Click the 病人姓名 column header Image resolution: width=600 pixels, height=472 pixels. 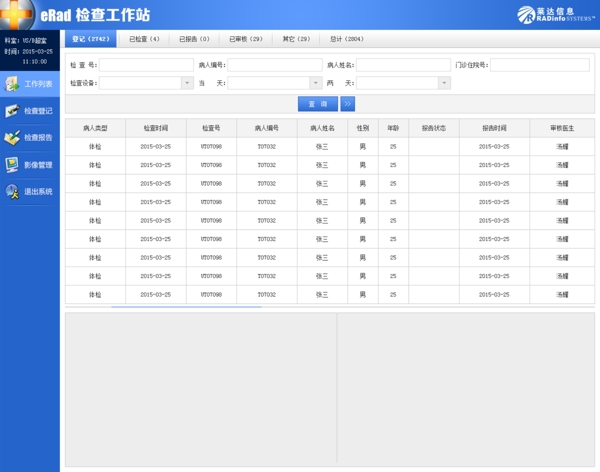[x=322, y=128]
